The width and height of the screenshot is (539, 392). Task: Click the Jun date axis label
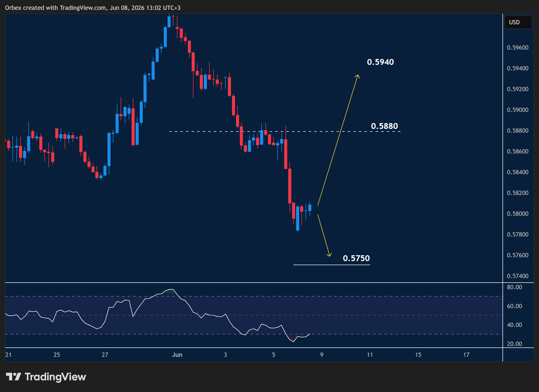[x=177, y=355]
